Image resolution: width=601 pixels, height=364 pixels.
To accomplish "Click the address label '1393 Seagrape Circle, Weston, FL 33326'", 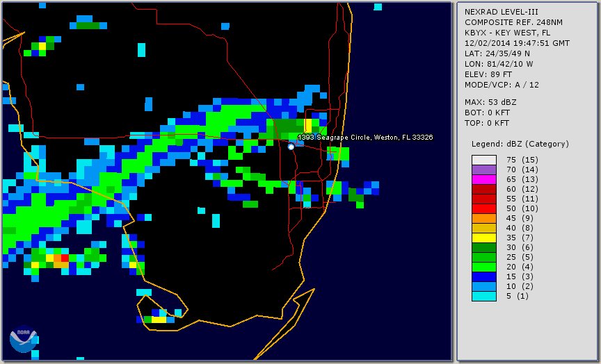I will pos(365,138).
